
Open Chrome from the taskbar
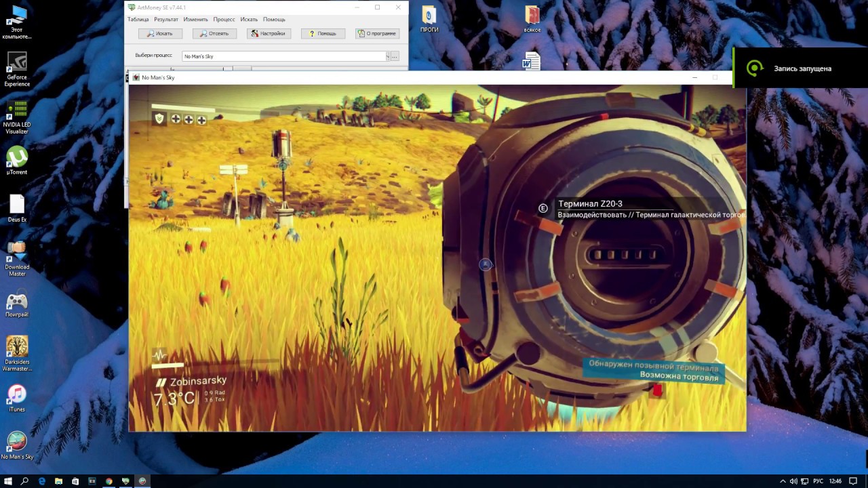tap(108, 481)
